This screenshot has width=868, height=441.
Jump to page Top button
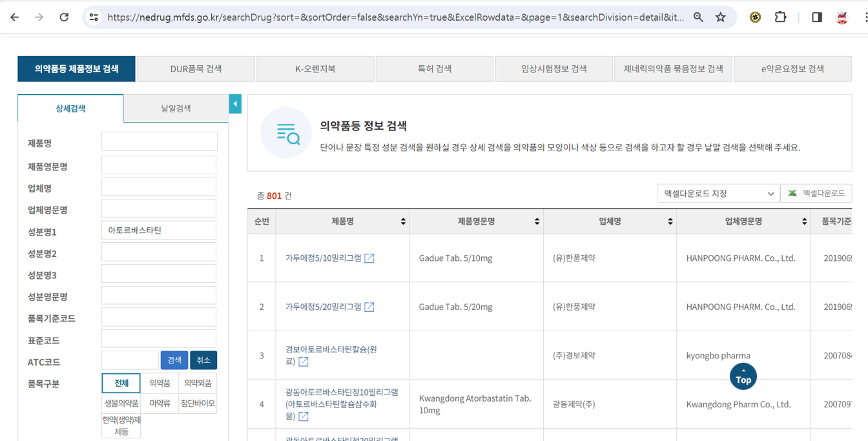tap(743, 376)
